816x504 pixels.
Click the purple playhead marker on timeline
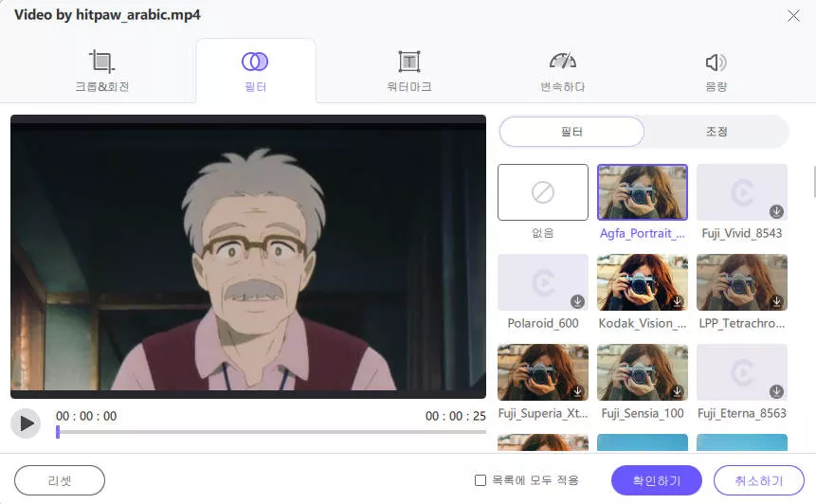[58, 432]
